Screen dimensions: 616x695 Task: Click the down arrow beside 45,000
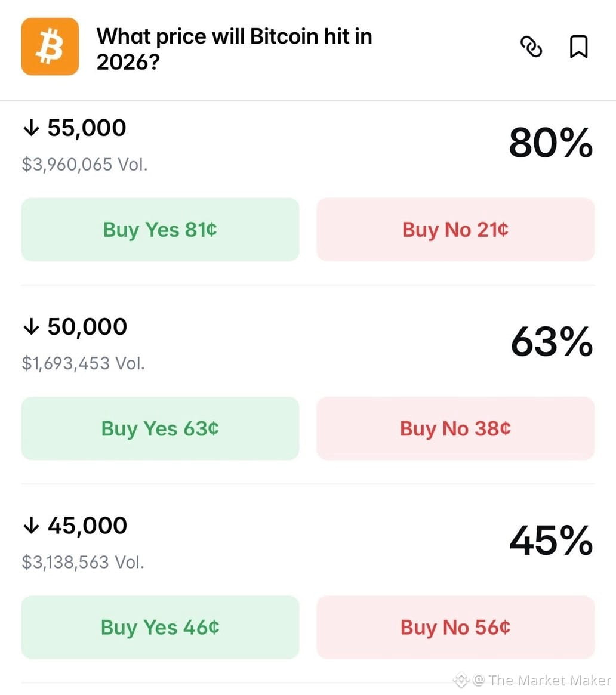pyautogui.click(x=31, y=526)
